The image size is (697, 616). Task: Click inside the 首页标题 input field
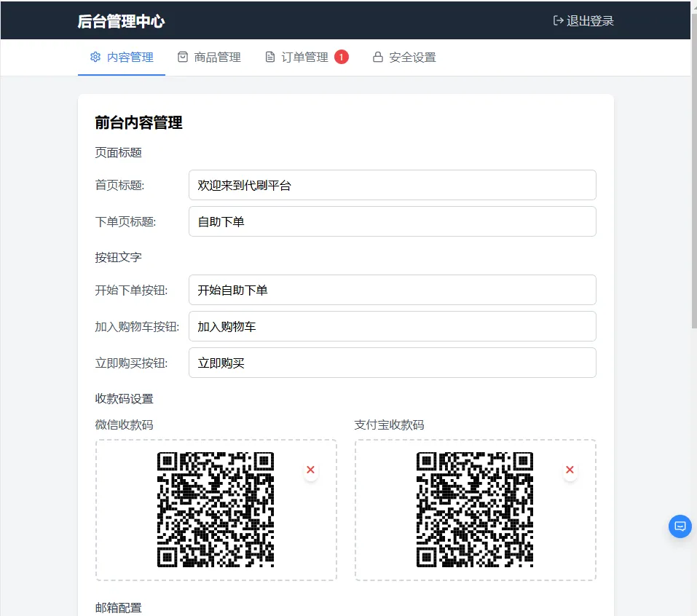coord(392,185)
